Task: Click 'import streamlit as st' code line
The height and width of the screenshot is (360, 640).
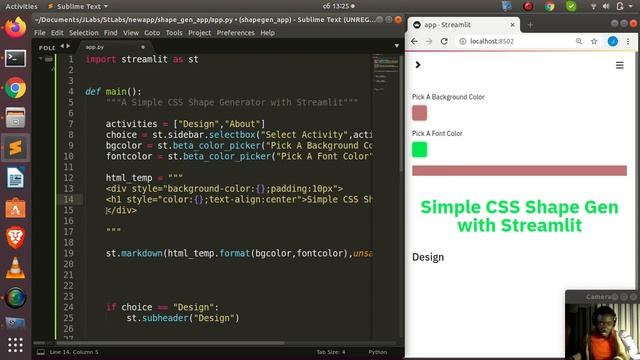Action: pos(142,59)
